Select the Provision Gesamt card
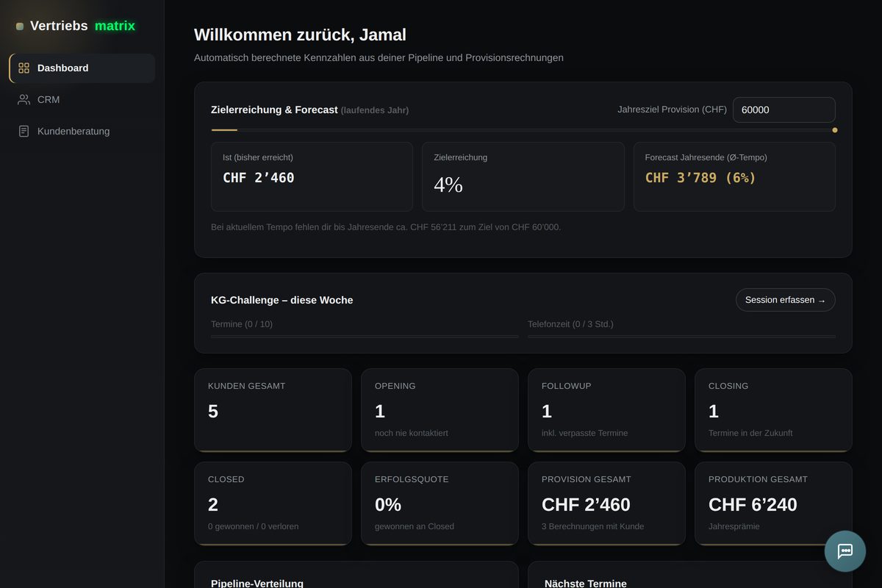Image resolution: width=882 pixels, height=588 pixels. [x=606, y=503]
